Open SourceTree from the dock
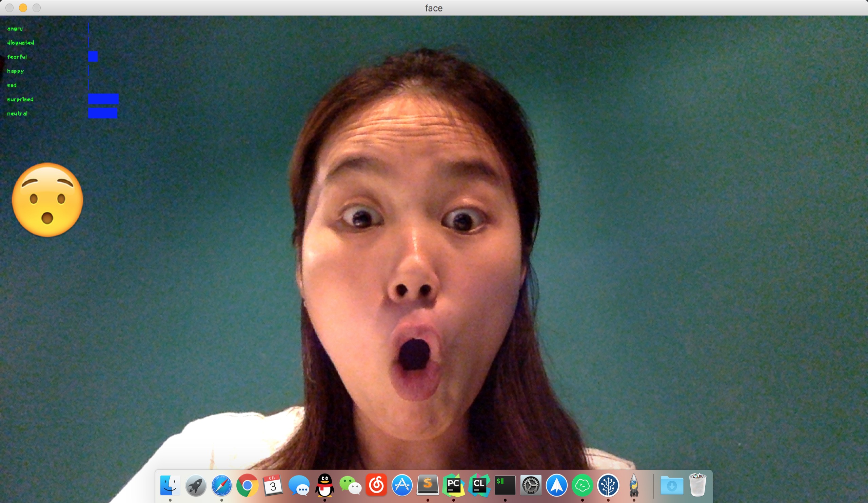 click(x=608, y=485)
